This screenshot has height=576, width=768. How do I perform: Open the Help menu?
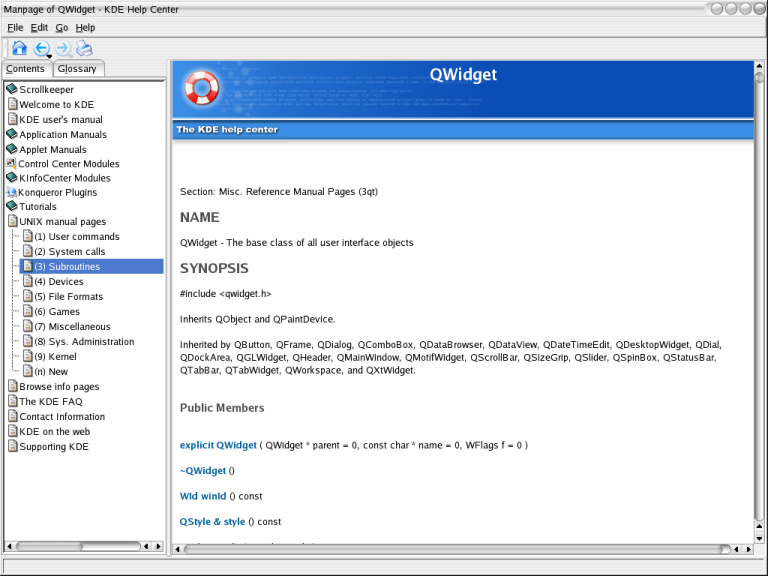pyautogui.click(x=85, y=27)
